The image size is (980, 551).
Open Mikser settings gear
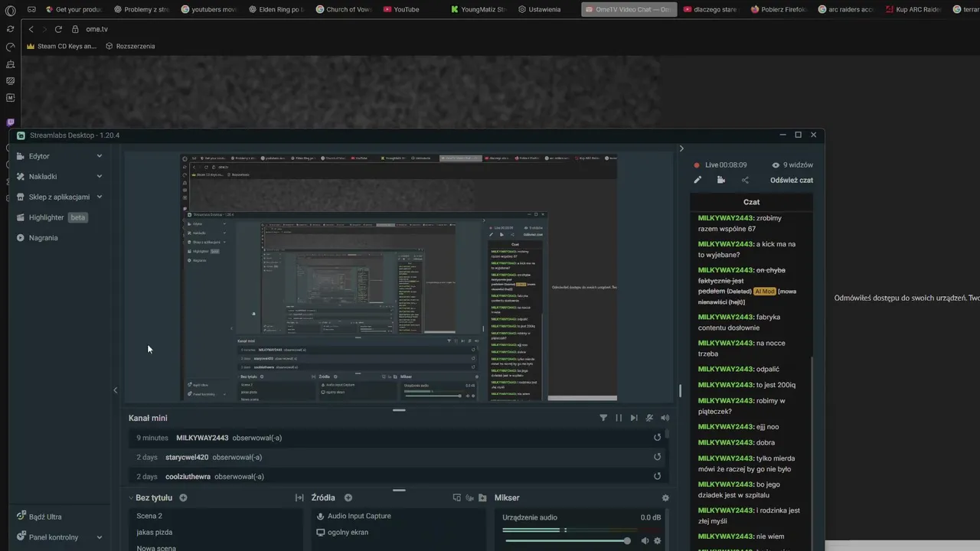pyautogui.click(x=665, y=497)
